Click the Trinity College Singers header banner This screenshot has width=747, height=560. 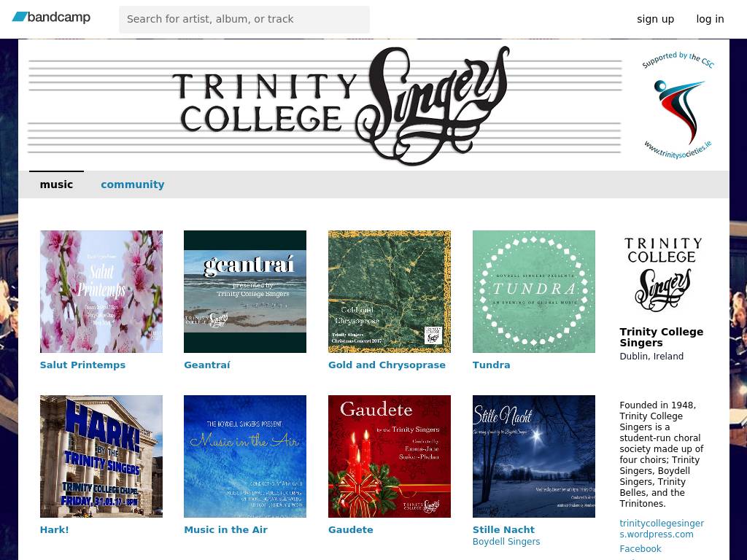[x=325, y=106]
